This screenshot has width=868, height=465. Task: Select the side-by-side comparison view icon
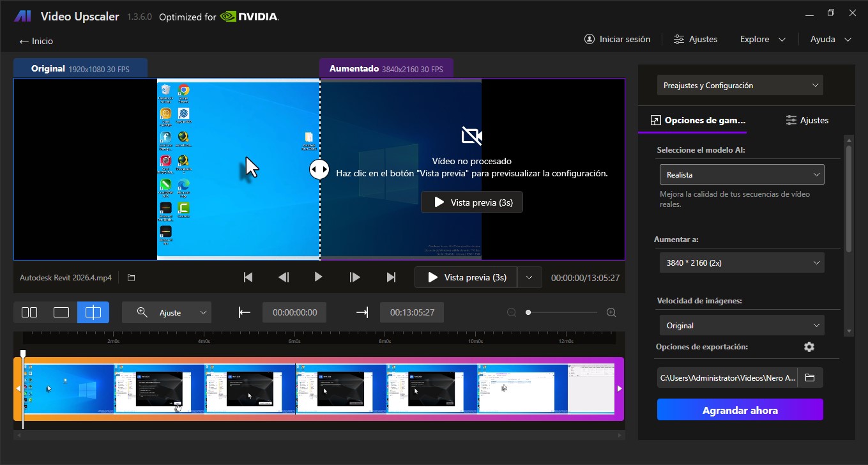click(29, 312)
